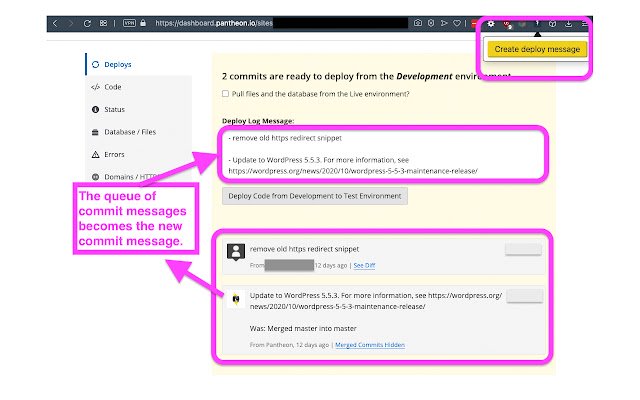Screen dimensions: 640x400
Task: Click 'Was: Merged master into master' text
Action: tap(303, 328)
